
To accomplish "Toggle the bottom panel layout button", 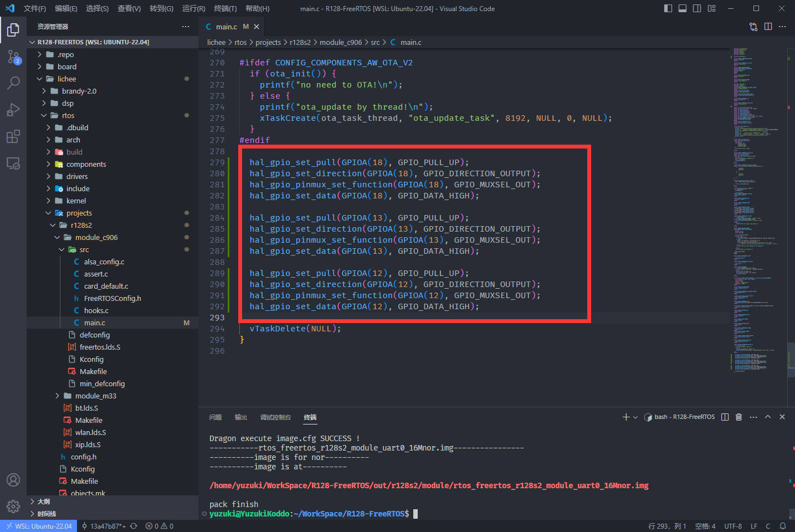I will pyautogui.click(x=683, y=8).
